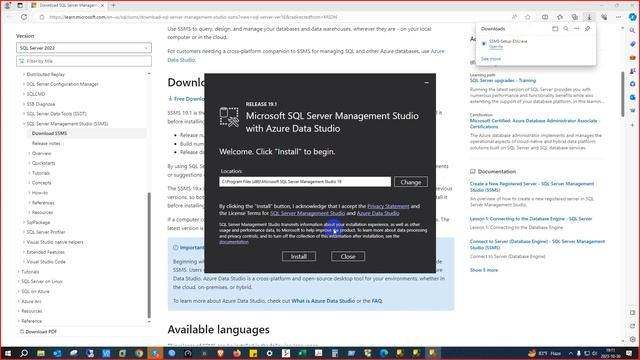Expand the SQL Server Data Tools (SSDT) node
640x360 pixels.
point(24,114)
